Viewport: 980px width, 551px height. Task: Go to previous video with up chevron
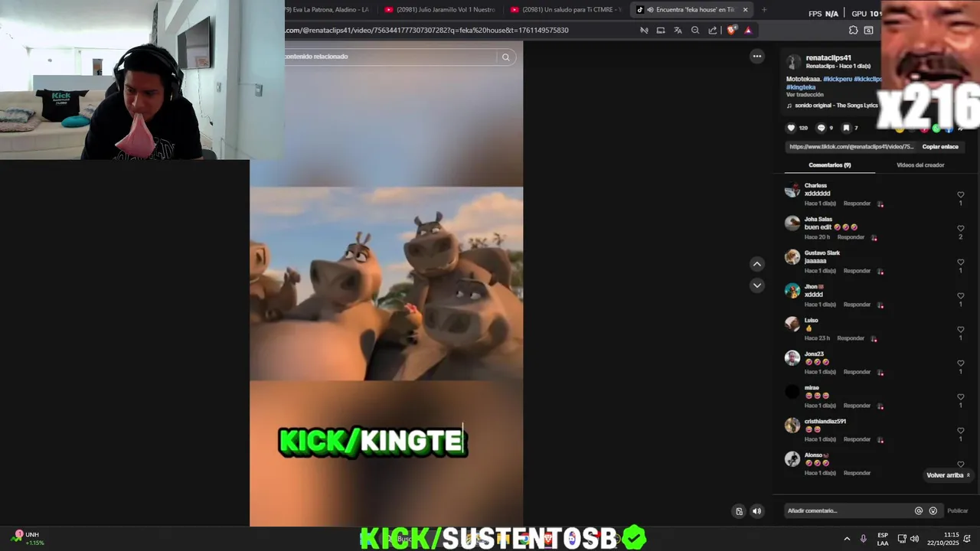tap(756, 264)
